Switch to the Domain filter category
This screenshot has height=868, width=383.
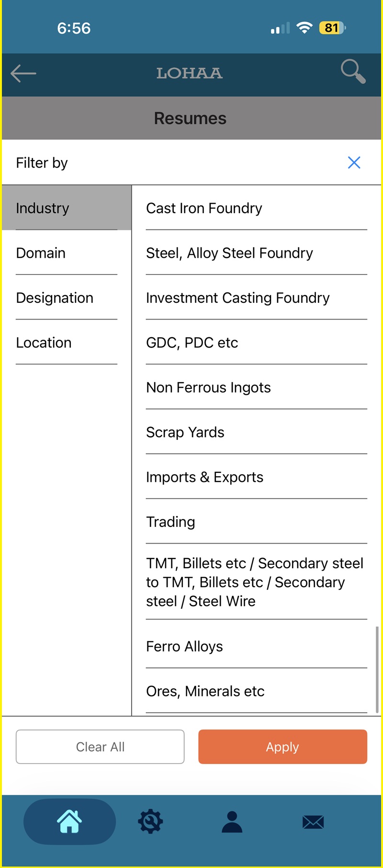pyautogui.click(x=67, y=253)
